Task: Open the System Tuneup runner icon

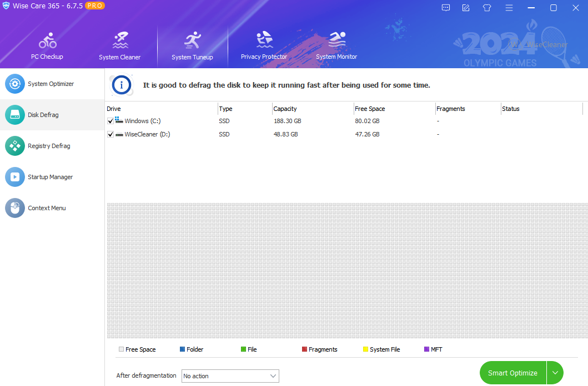Action: 193,40
